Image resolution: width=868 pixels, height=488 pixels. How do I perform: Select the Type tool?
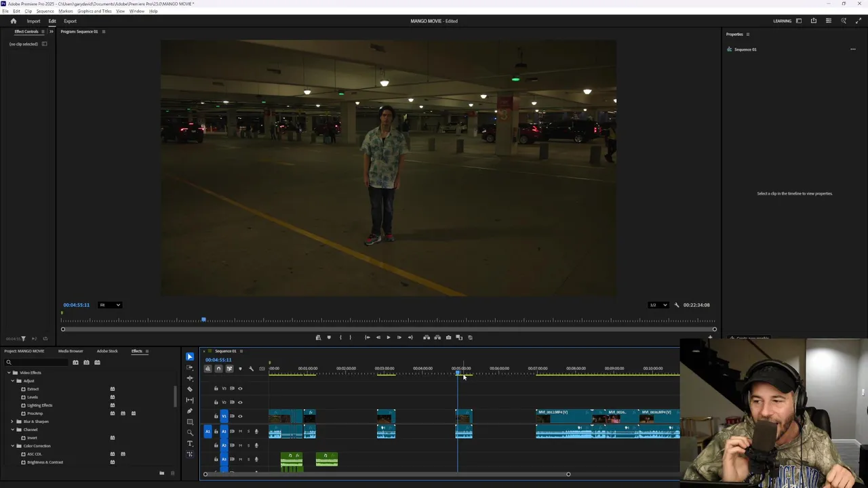coord(190,443)
